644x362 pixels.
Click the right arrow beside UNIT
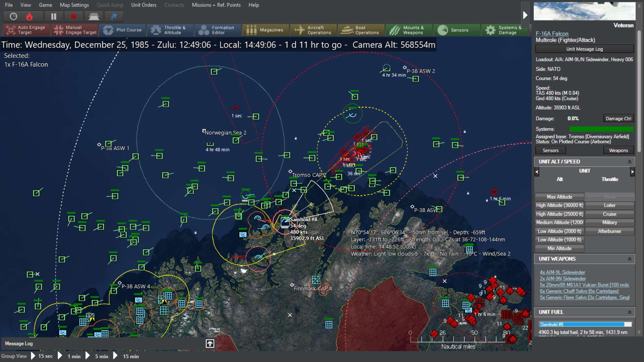click(632, 172)
